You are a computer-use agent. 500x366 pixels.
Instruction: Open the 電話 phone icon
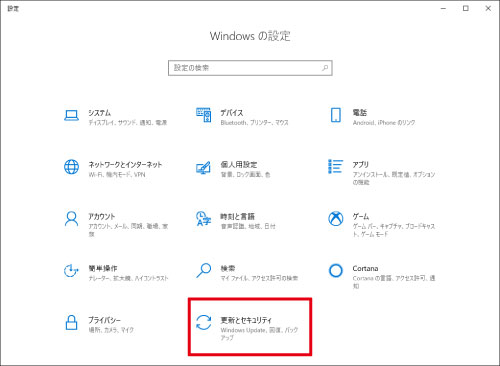tap(336, 115)
